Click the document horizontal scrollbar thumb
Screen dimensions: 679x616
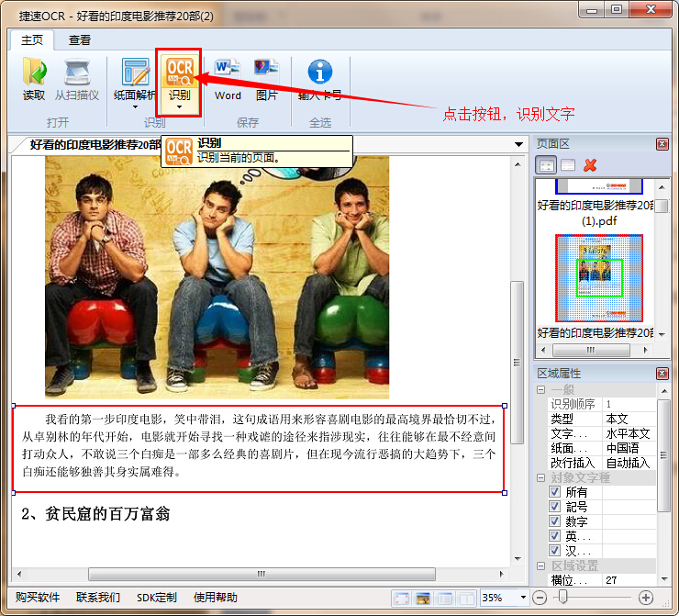[262, 574]
